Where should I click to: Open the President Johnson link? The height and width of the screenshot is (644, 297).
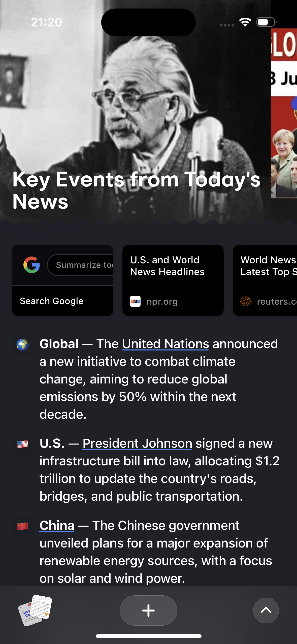click(x=137, y=443)
